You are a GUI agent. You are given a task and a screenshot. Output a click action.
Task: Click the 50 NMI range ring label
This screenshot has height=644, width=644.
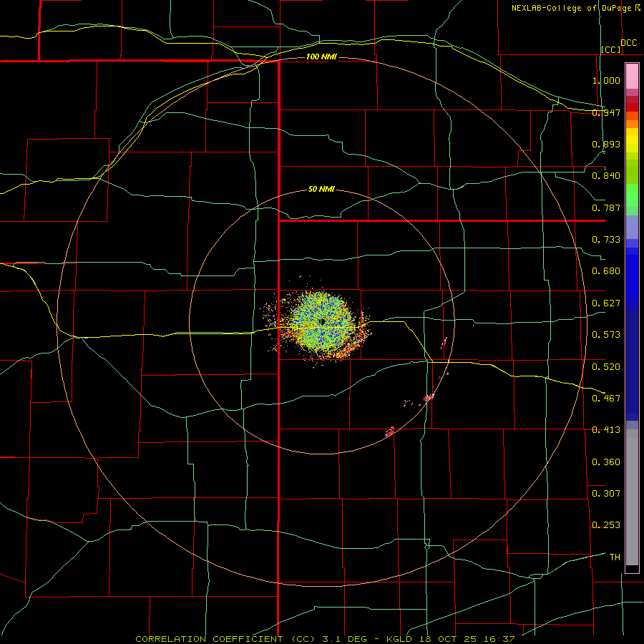tap(321, 189)
